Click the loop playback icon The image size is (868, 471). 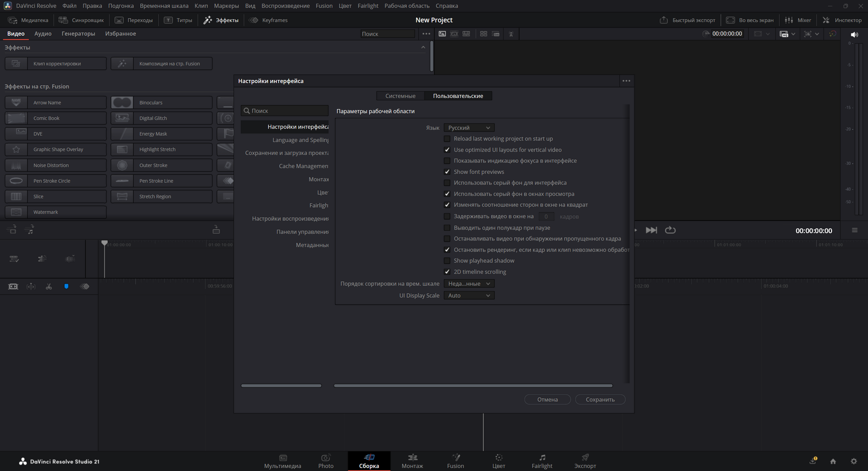pyautogui.click(x=670, y=230)
